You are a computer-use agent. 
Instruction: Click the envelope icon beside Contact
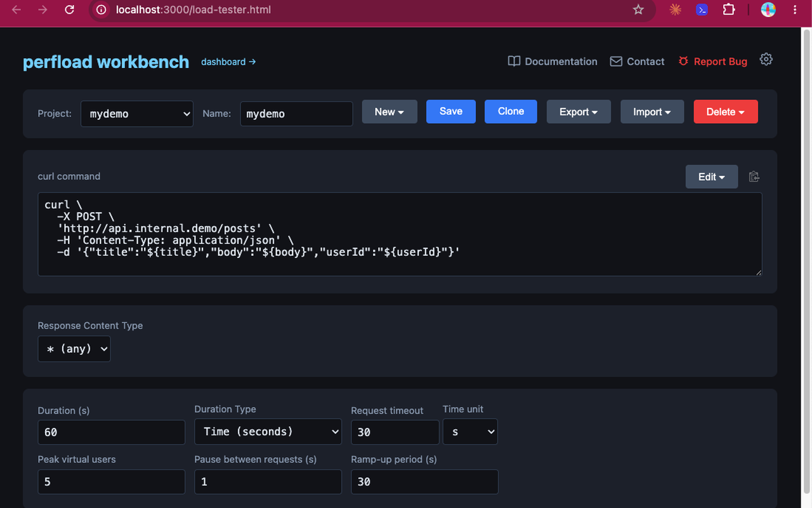pyautogui.click(x=616, y=62)
